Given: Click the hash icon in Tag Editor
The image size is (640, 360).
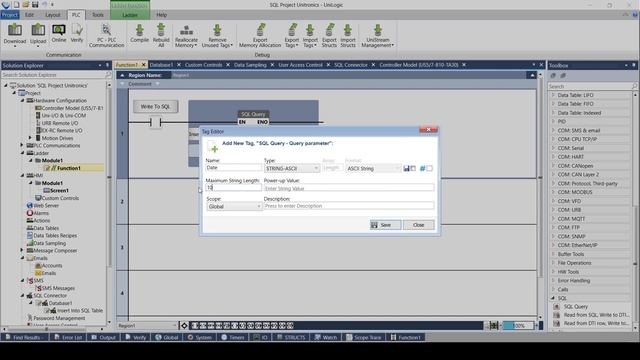Looking at the screenshot, I should pyautogui.click(x=422, y=168).
